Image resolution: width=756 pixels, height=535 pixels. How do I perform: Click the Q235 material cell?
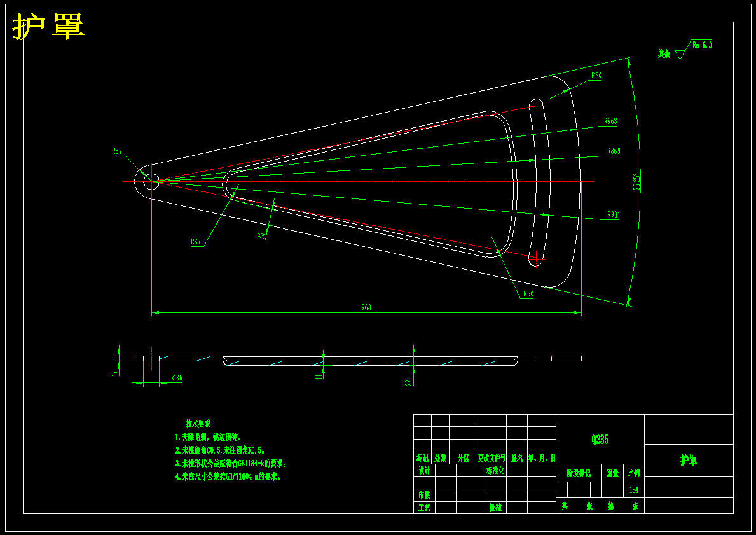pyautogui.click(x=600, y=439)
